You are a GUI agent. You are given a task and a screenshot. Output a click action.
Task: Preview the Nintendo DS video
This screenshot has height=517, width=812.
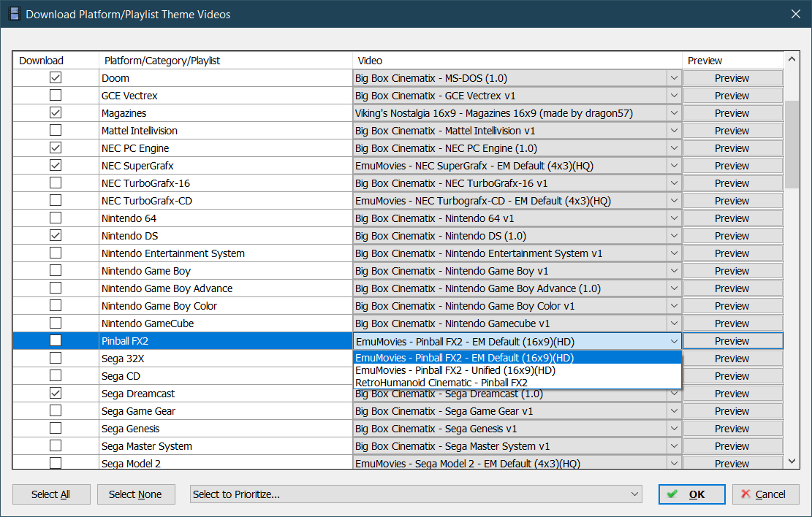pyautogui.click(x=732, y=236)
